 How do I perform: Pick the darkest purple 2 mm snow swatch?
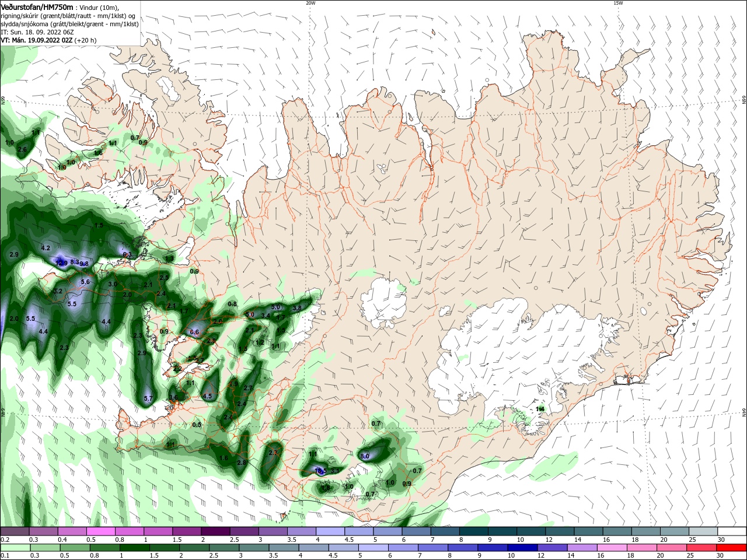[215, 531]
